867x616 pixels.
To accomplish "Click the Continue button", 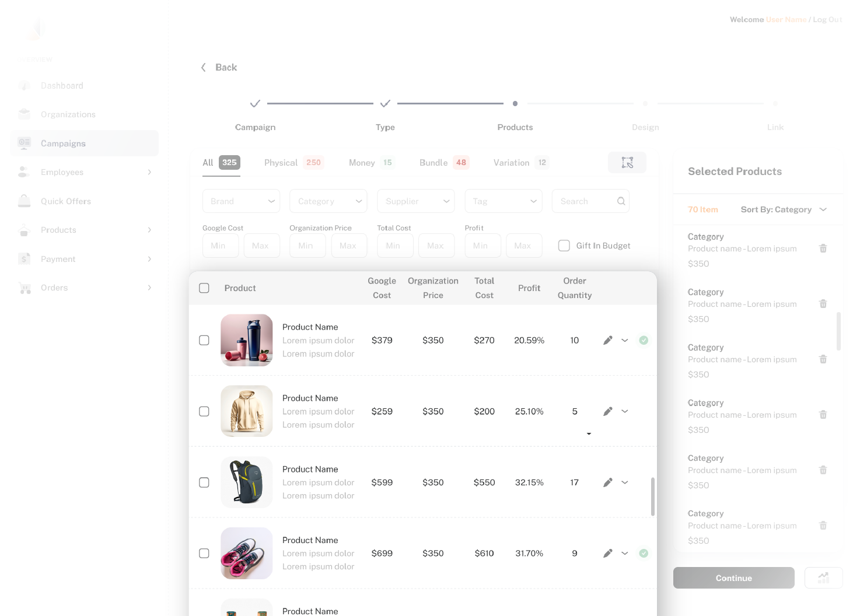I will pyautogui.click(x=734, y=577).
